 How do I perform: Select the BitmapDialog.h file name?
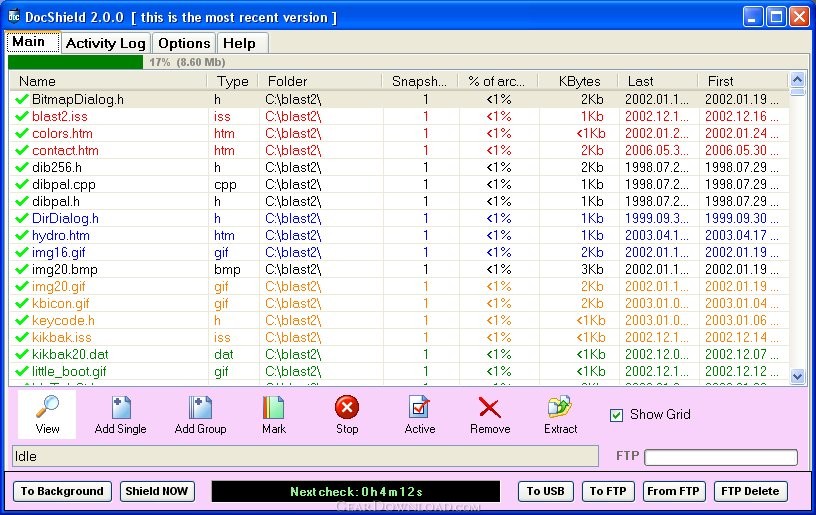coord(78,99)
